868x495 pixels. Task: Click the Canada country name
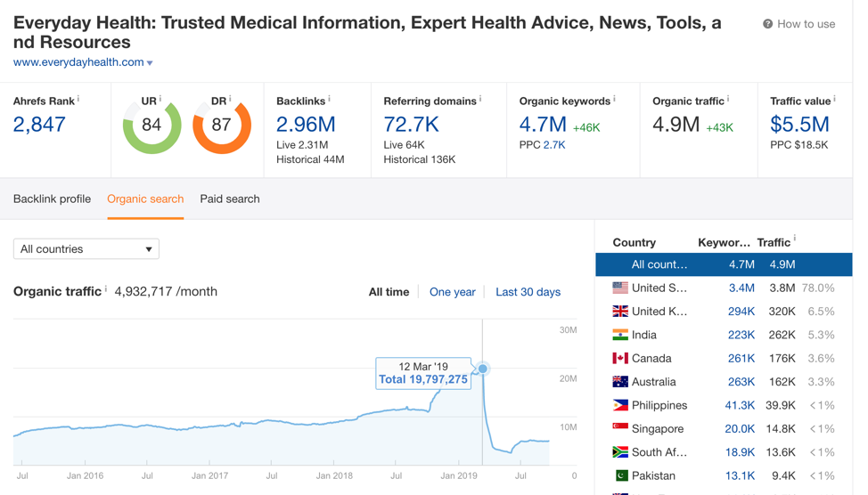pyautogui.click(x=651, y=359)
